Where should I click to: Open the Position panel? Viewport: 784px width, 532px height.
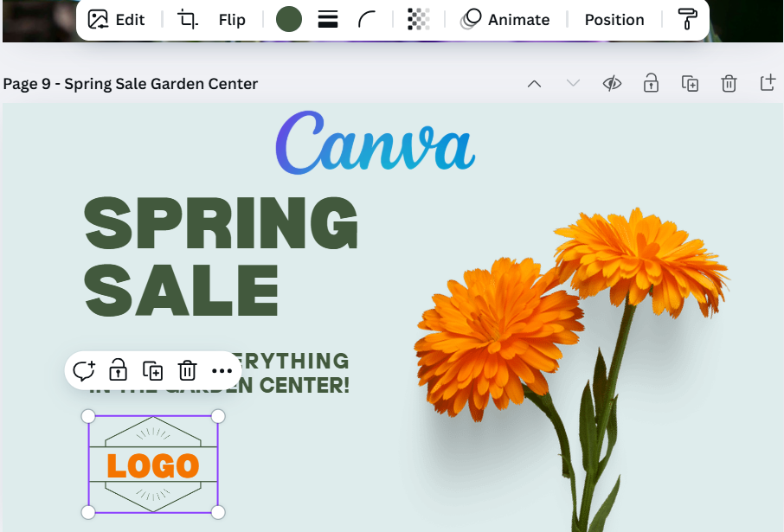pos(614,19)
